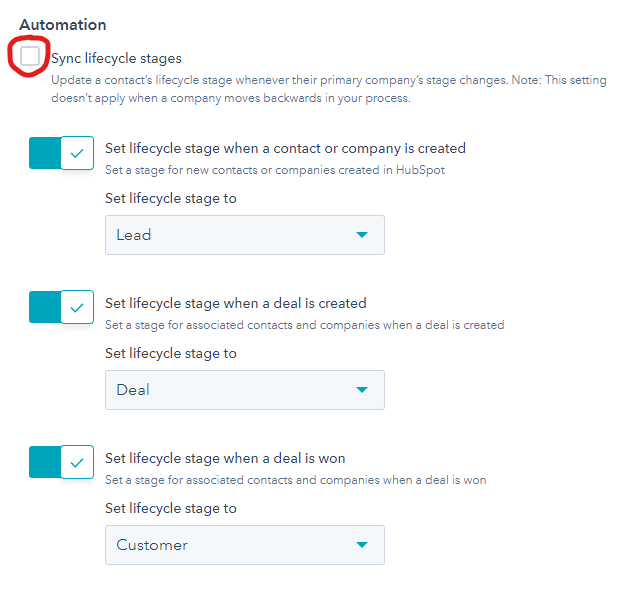Open the Deal lifecycle stage dropdown
The image size is (623, 590).
(245, 390)
